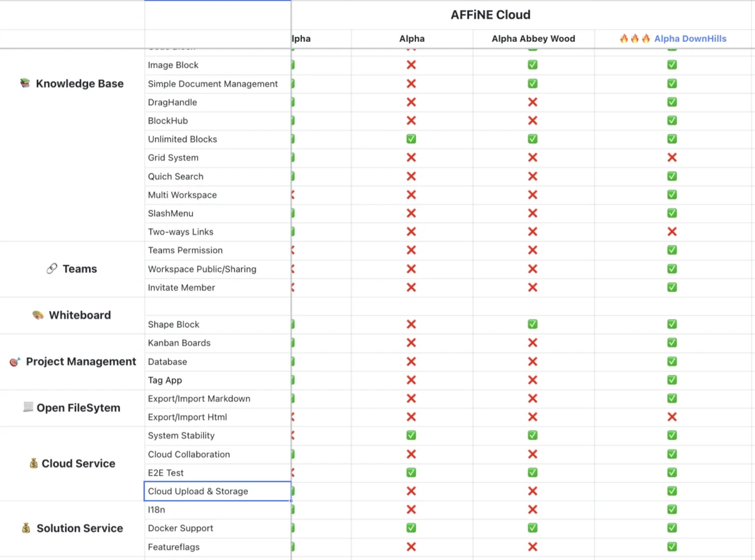
Task: Select the 'Featureflags' feature cell
Action: 218,546
